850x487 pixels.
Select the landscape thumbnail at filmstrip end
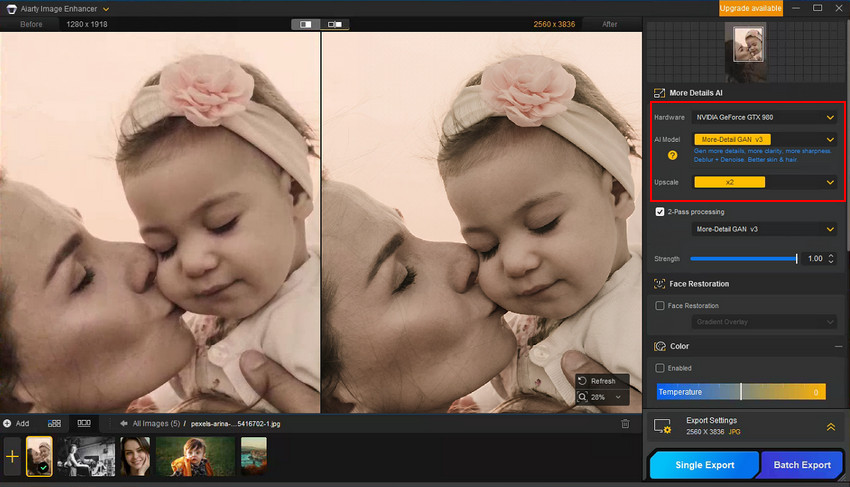[254, 457]
